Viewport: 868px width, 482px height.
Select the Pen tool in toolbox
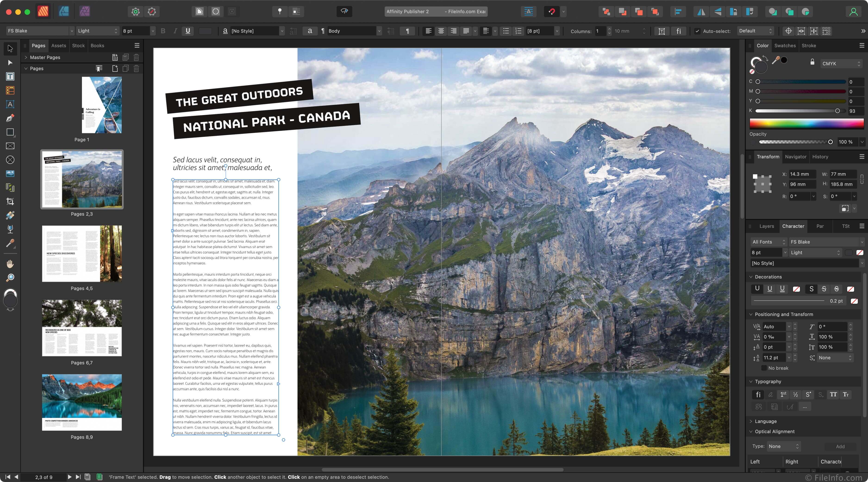pos(10,118)
